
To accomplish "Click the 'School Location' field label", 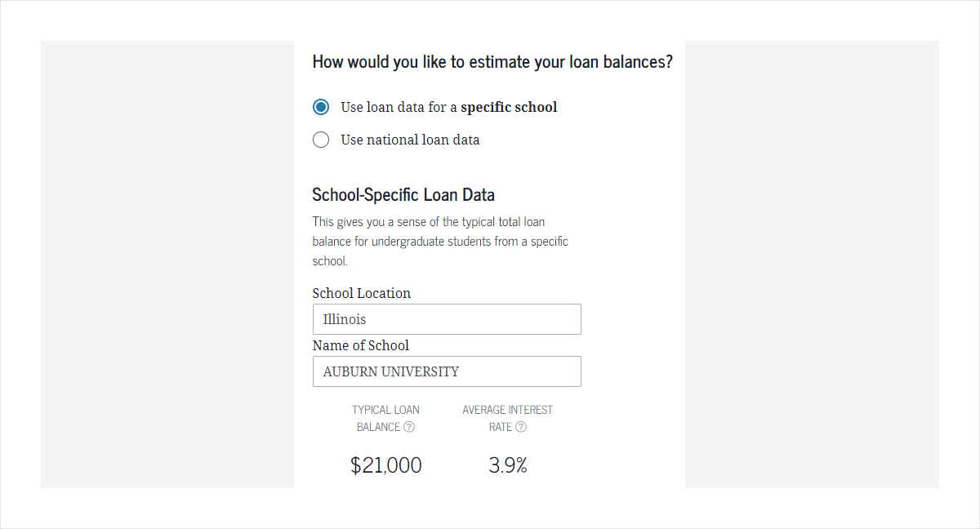I will 361,293.
